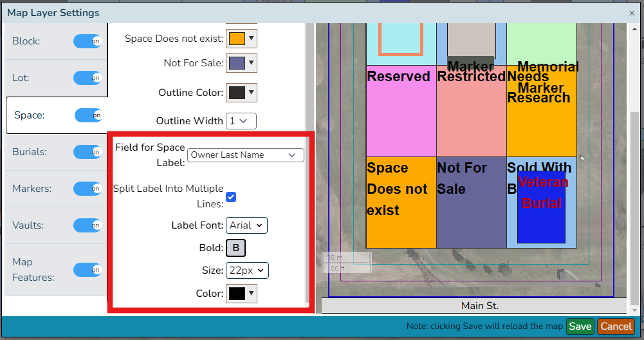Open the Field for Space Label dropdown
644x340 pixels.
[246, 155]
